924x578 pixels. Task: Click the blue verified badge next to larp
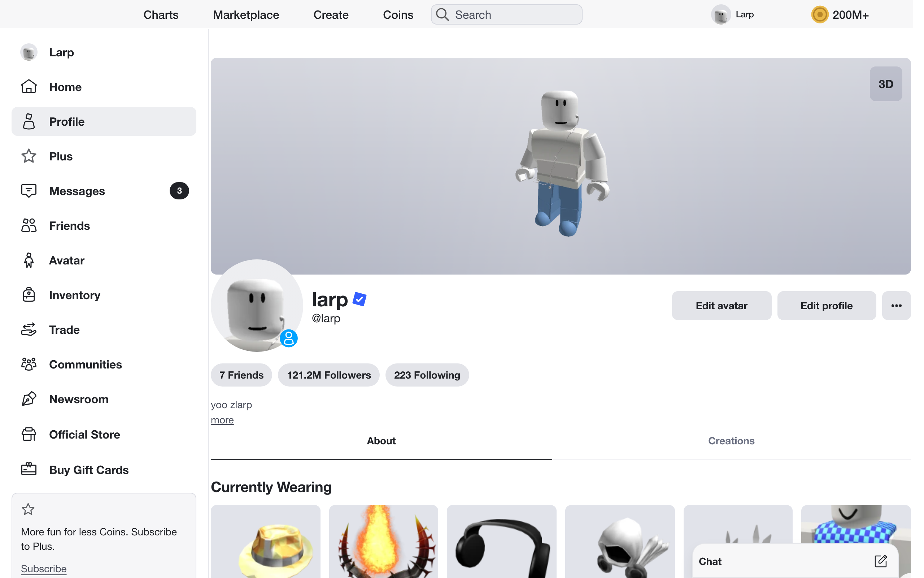[359, 299]
